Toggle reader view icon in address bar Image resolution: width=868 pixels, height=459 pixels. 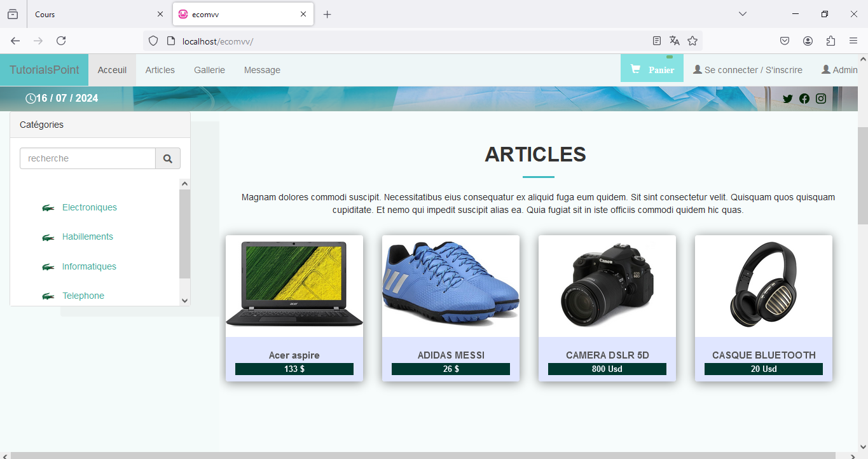(x=657, y=41)
